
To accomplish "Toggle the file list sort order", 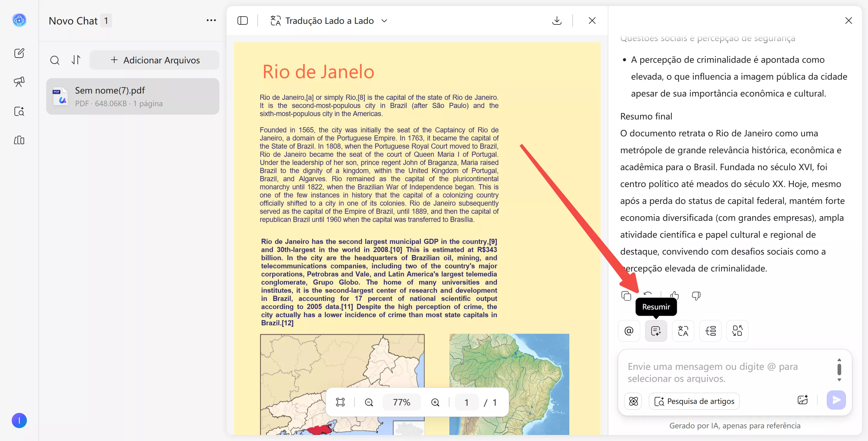I will tap(76, 60).
